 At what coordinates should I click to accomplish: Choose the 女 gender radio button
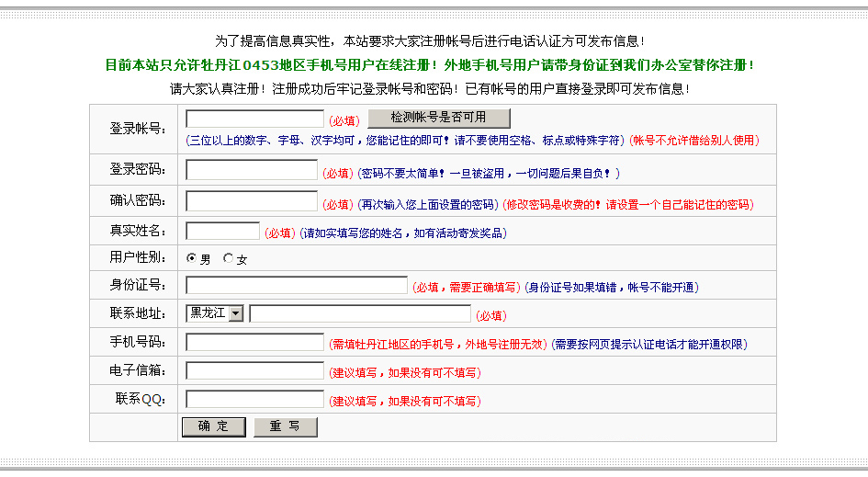[x=229, y=258]
